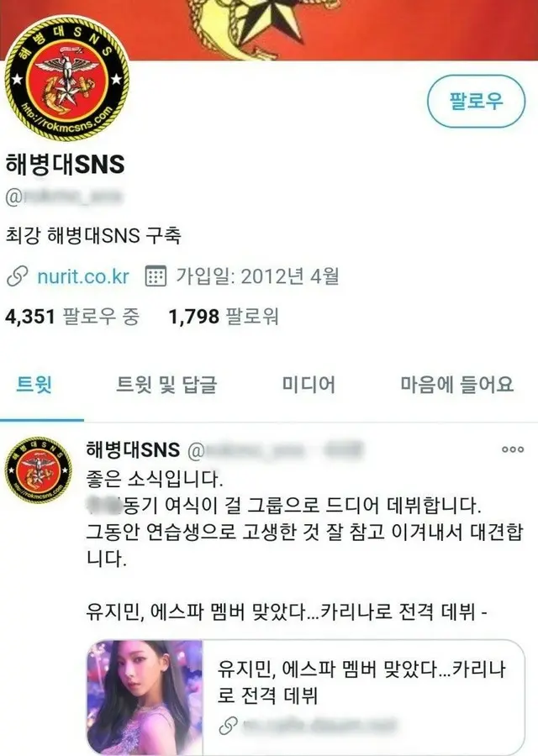Open the large 해병대SNS profile avatar
Screen dimensions: 538x756
66,79
